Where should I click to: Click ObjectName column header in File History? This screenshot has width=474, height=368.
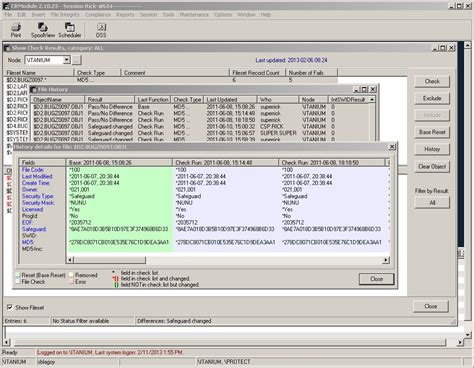[57, 100]
